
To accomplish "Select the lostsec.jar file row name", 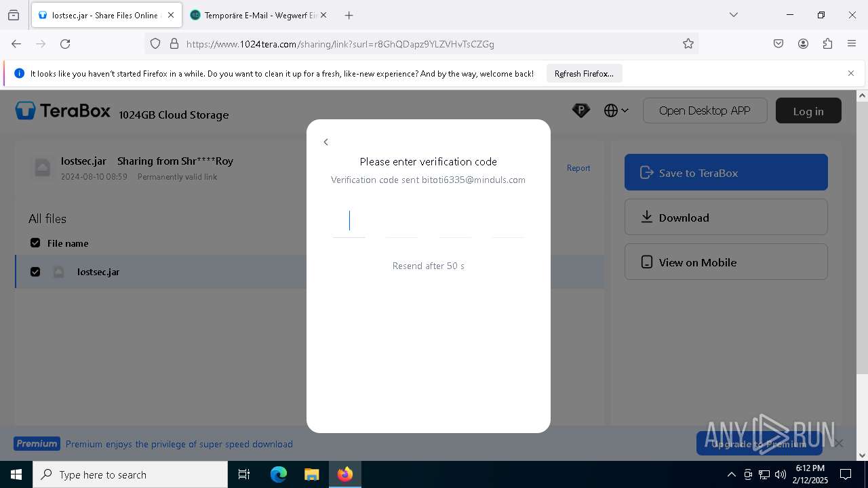I will point(98,272).
